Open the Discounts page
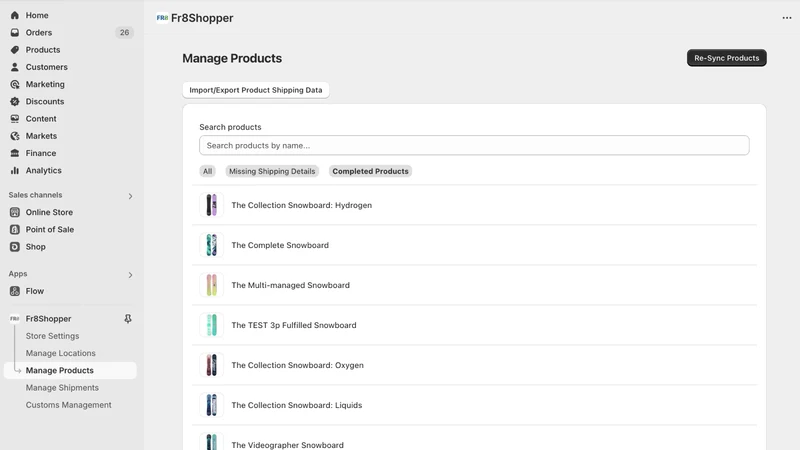Viewport: 800px width, 450px height. (x=45, y=102)
